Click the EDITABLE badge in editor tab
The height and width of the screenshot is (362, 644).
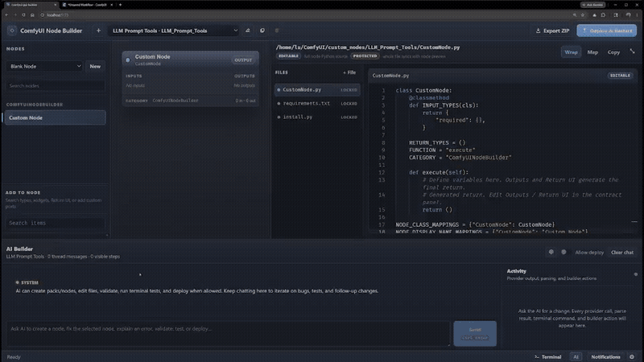click(x=620, y=76)
